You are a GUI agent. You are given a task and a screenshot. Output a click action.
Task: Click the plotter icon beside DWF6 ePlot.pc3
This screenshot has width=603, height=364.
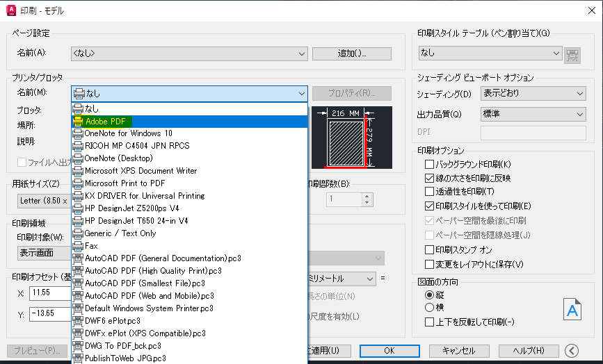coord(78,321)
